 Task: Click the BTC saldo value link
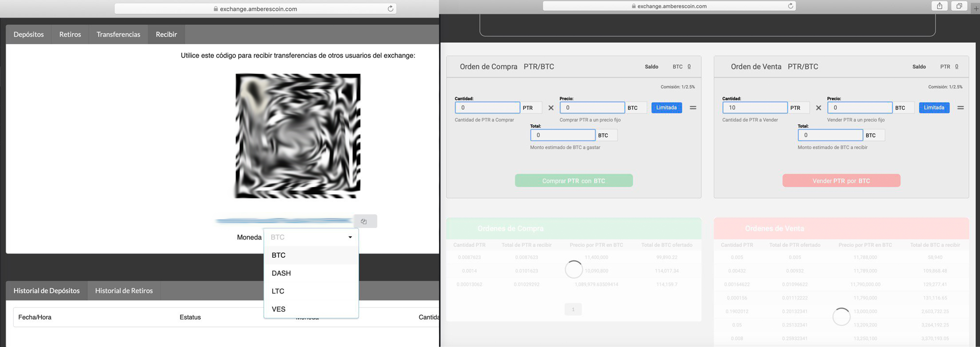point(689,67)
